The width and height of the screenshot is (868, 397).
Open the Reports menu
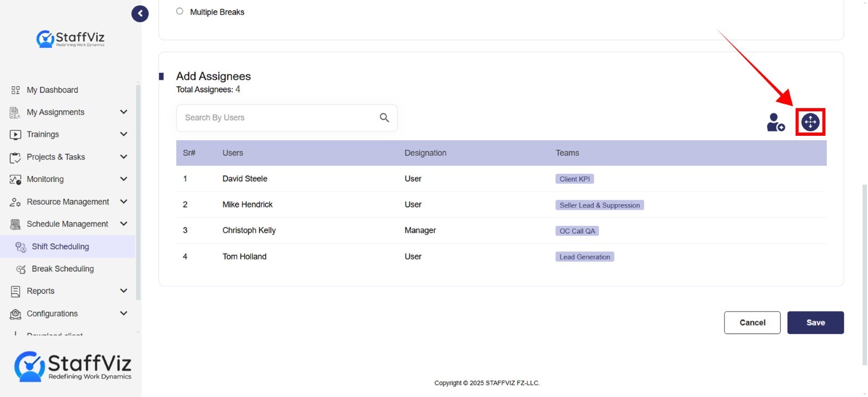pyautogui.click(x=41, y=291)
